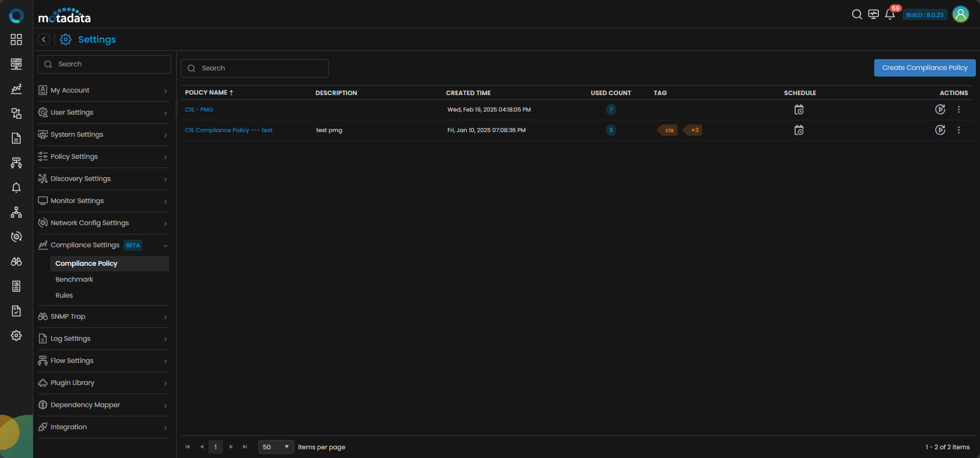Viewport: 980px width, 458px height.
Task: Click the back arrow beside Settings
Action: point(44,40)
